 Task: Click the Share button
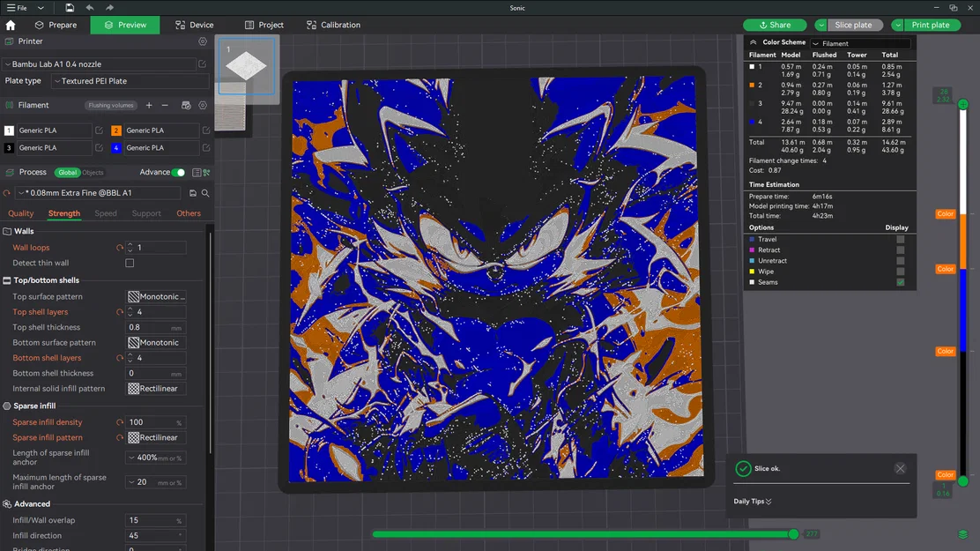(x=775, y=25)
